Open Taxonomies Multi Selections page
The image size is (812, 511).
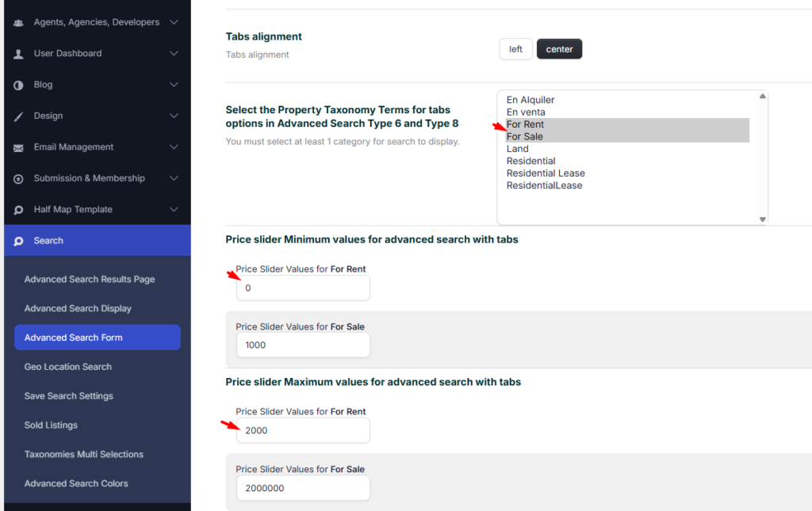84,454
